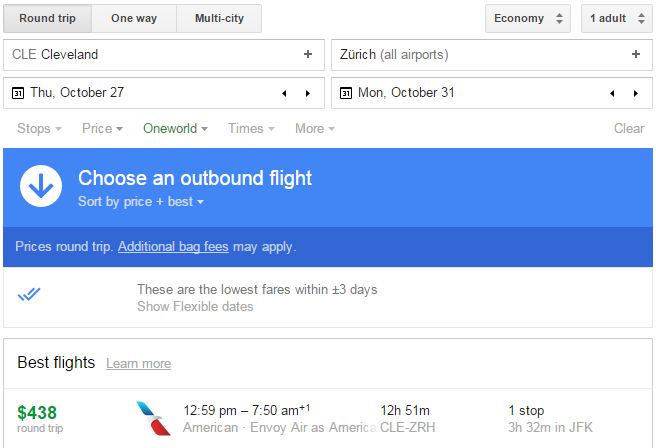
Task: Choose the Multi-city trip type
Action: [x=218, y=18]
